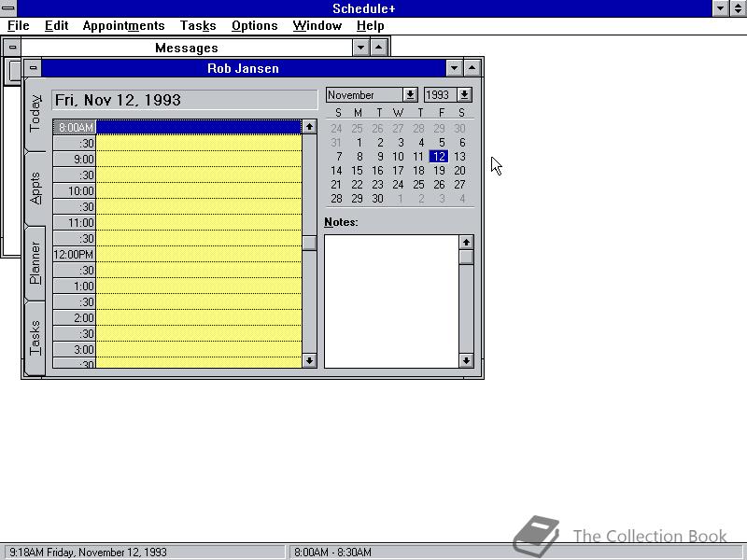The width and height of the screenshot is (747, 560).
Task: Open the File menu
Action: pyautogui.click(x=18, y=26)
